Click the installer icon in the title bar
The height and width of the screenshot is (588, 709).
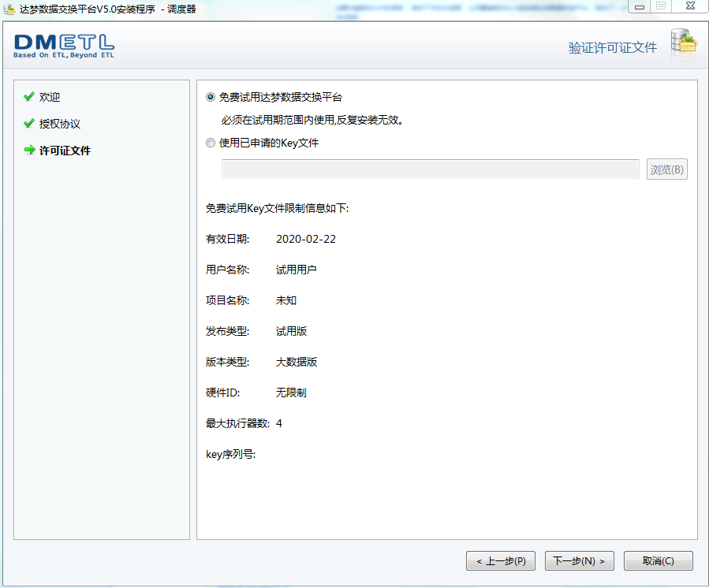pos(9,9)
